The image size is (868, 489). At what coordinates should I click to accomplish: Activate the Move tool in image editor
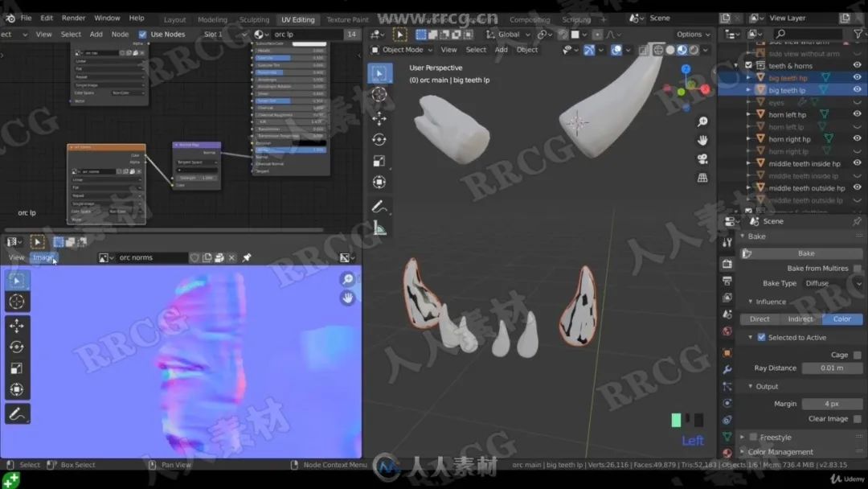point(17,326)
